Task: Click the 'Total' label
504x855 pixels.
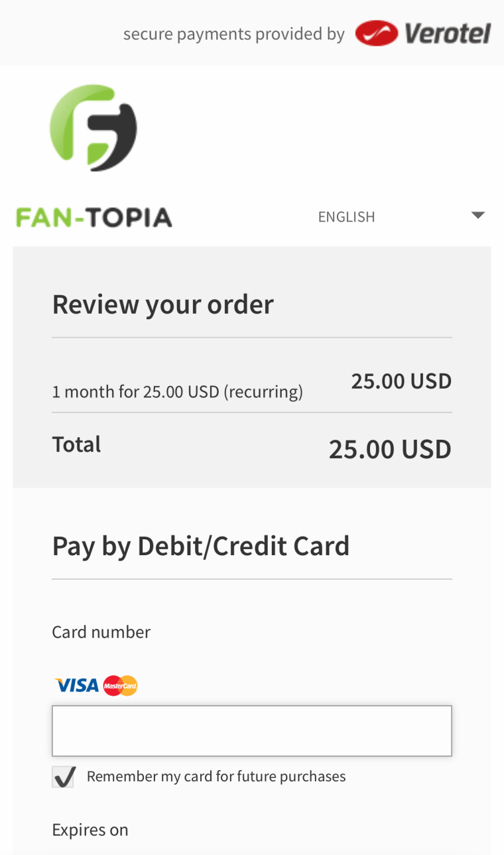Action: point(76,444)
